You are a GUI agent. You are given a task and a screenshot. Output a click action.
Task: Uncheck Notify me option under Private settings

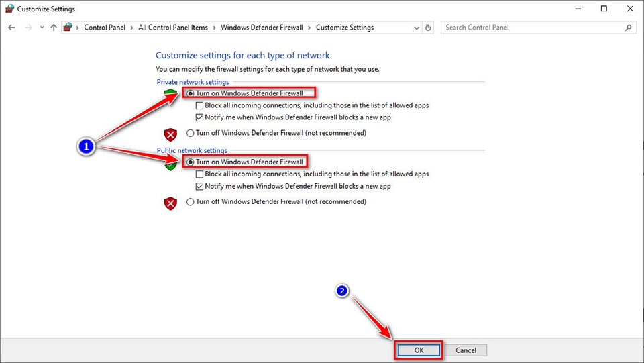click(x=199, y=117)
